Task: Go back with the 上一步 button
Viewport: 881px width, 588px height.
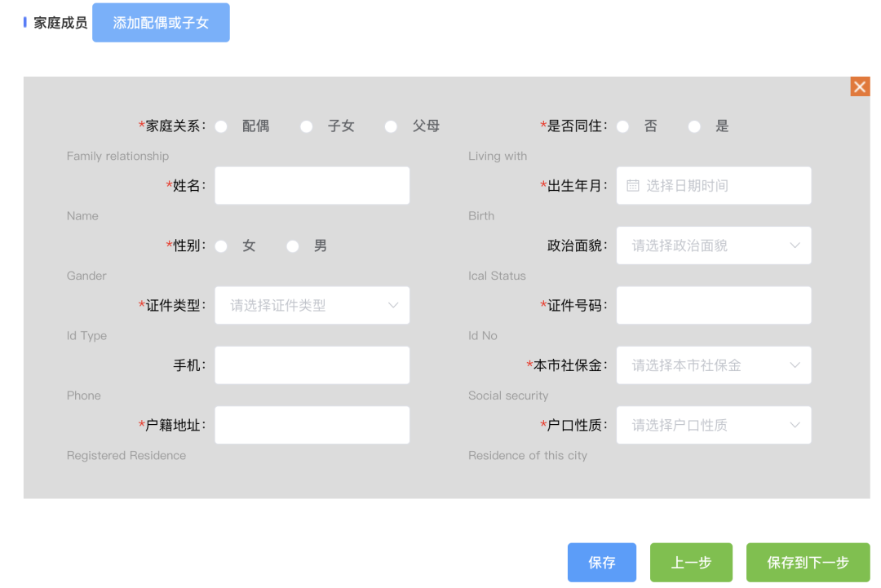Action: pos(691,563)
